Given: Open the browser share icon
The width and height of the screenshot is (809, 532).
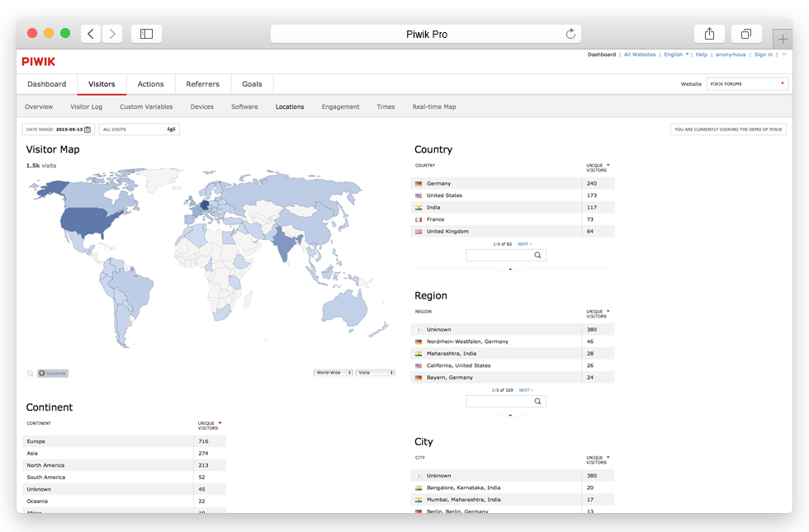Looking at the screenshot, I should point(709,34).
